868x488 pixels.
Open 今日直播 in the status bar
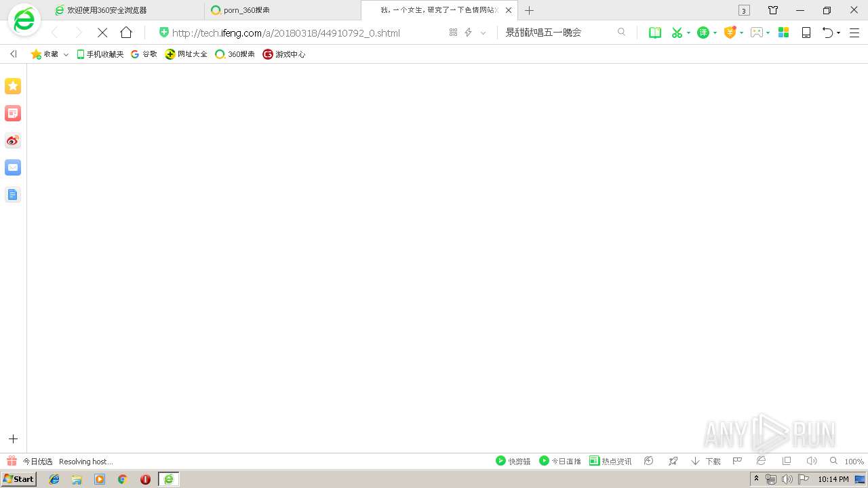pyautogui.click(x=560, y=461)
